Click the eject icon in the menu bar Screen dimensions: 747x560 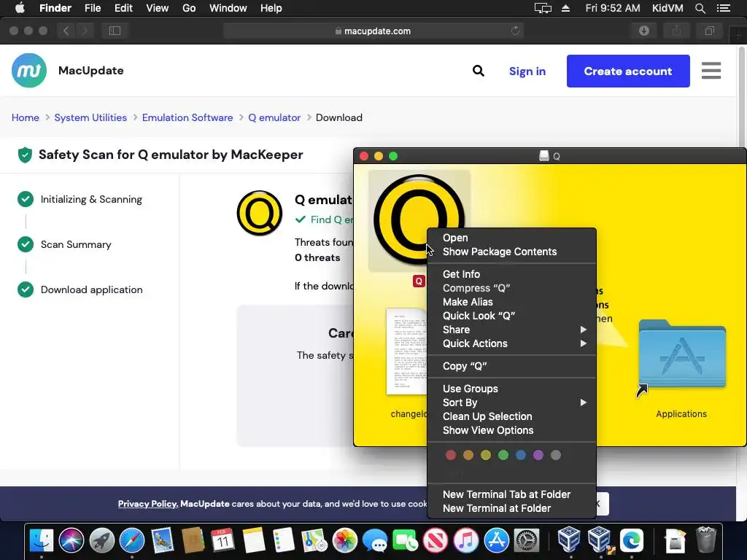(x=565, y=8)
